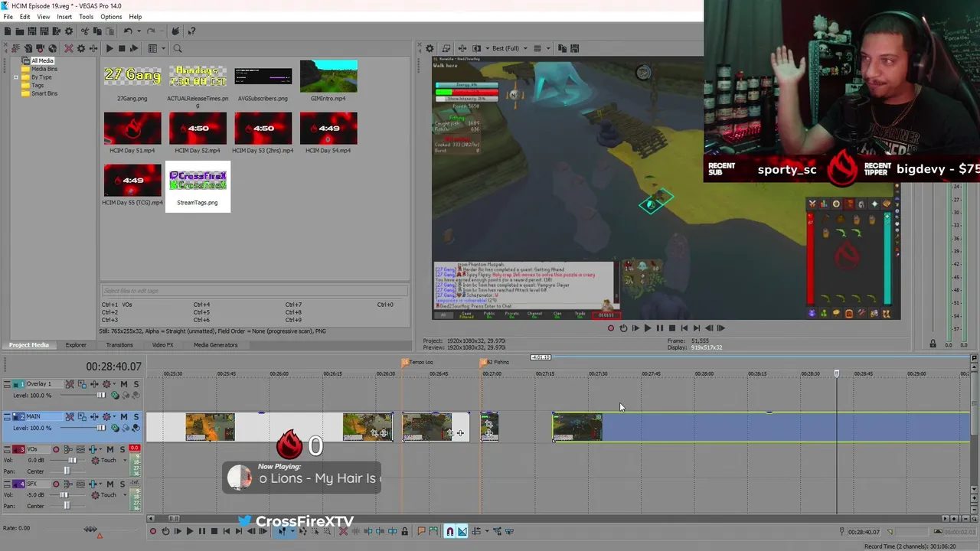Mute the MAIN video track
Screen dimensions: 980x551
pos(123,416)
